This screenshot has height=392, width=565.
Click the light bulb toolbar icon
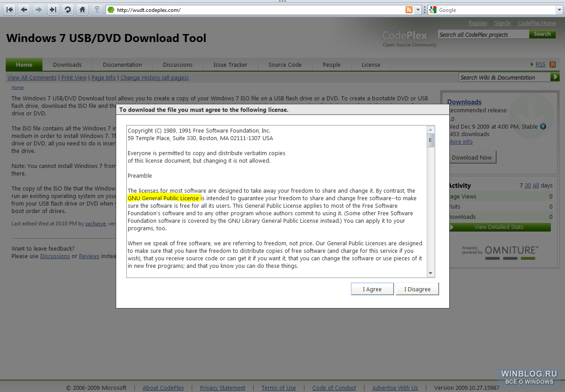96,10
